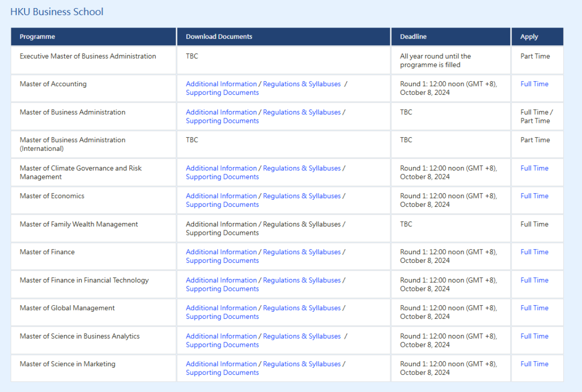
Task: Open Master of Finance Supporting Documents link
Action: click(x=222, y=261)
